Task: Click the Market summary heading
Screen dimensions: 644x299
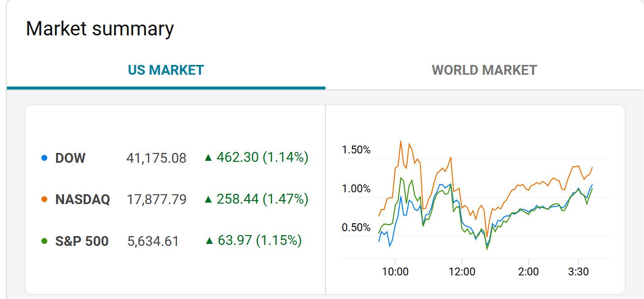Action: 100,29
